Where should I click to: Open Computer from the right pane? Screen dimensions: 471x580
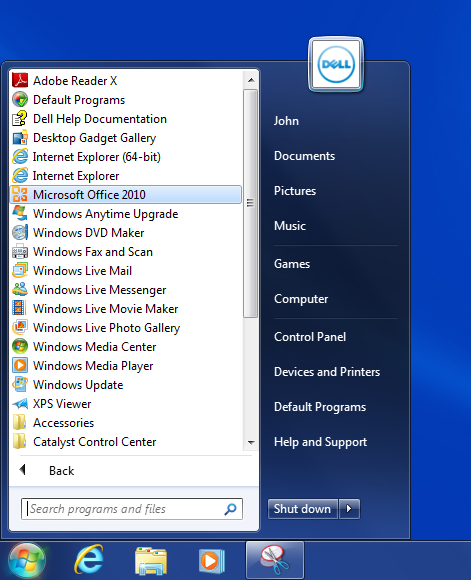301,299
